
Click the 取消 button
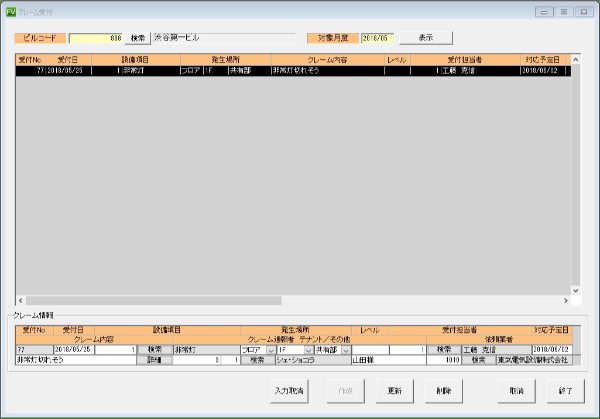tap(516, 391)
